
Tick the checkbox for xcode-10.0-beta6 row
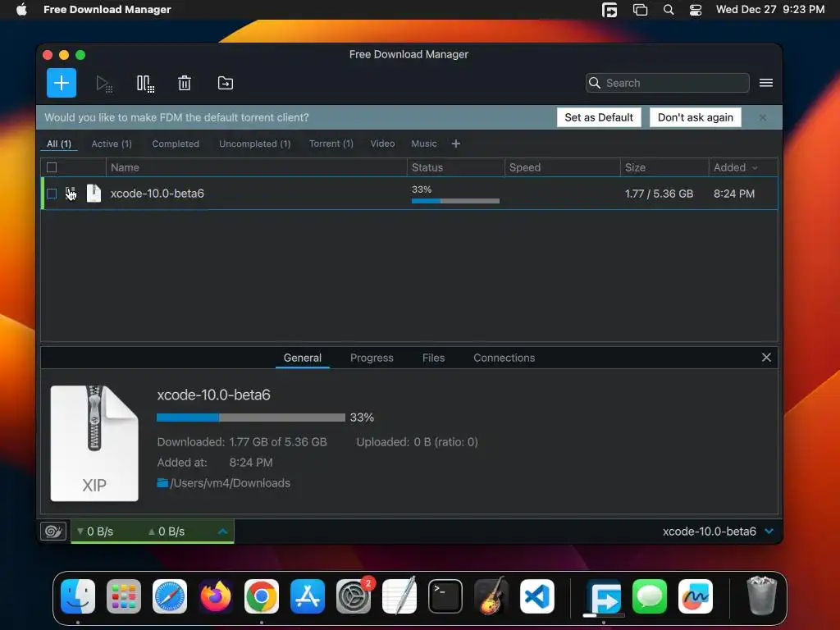(52, 194)
